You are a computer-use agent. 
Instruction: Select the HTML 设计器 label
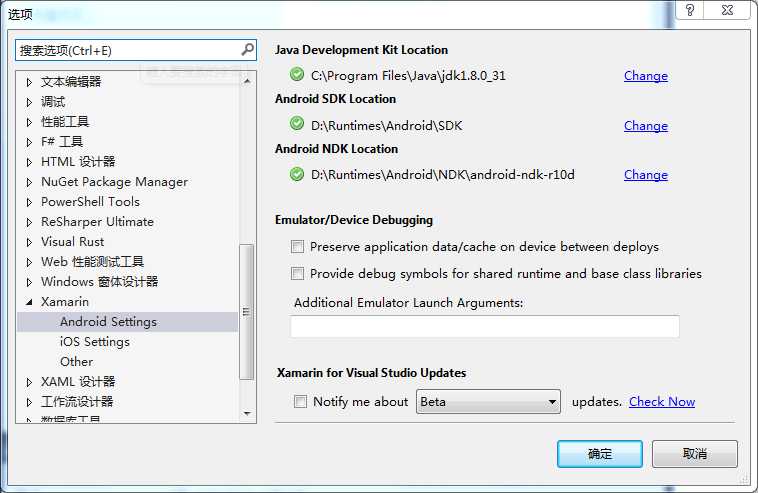pos(78,161)
